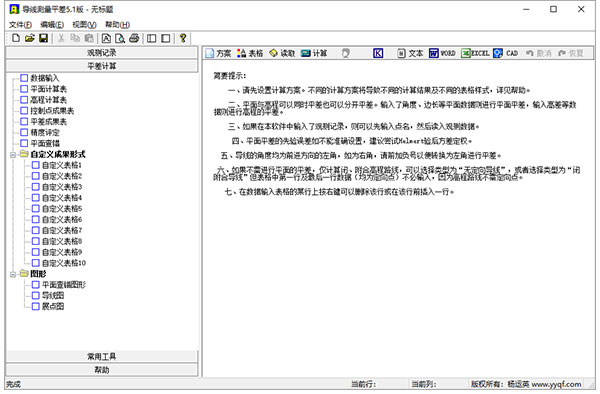The width and height of the screenshot is (600, 394).
Task: Export results to EXCEL
Action: pyautogui.click(x=475, y=53)
